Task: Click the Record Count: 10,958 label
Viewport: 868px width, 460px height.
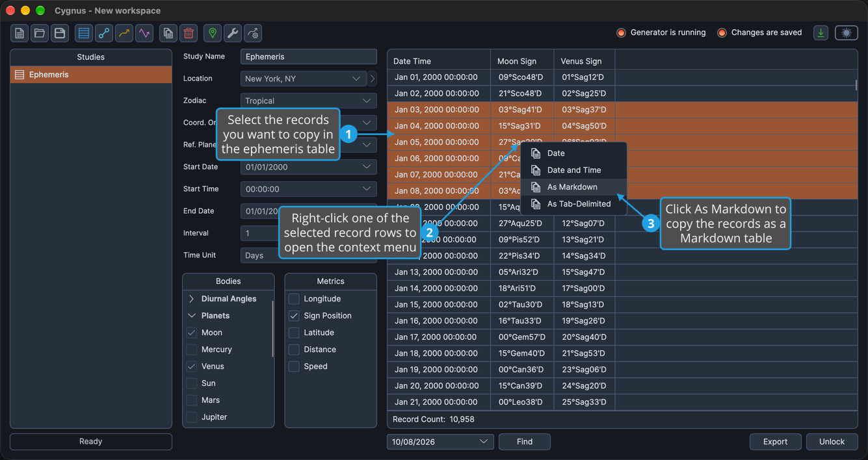Action: 434,420
